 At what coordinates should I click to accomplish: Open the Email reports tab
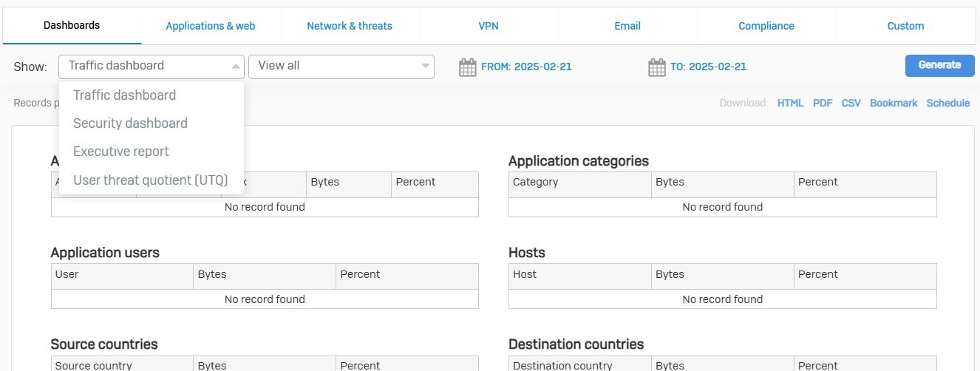[627, 26]
